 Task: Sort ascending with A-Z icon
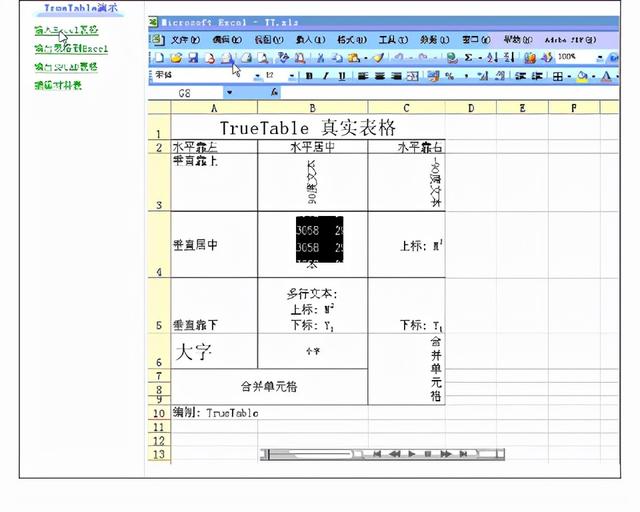493,58
